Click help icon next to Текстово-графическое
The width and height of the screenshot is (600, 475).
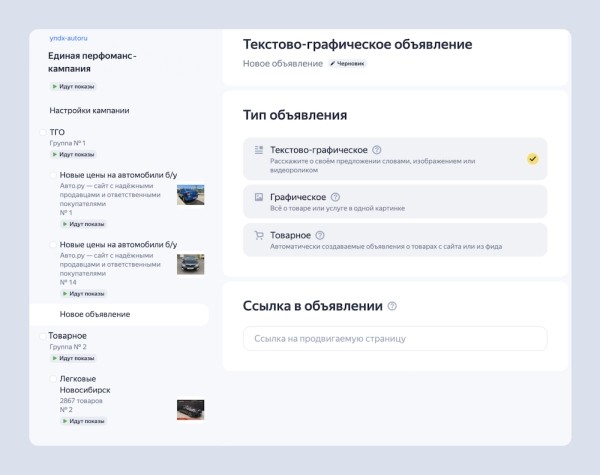376,150
